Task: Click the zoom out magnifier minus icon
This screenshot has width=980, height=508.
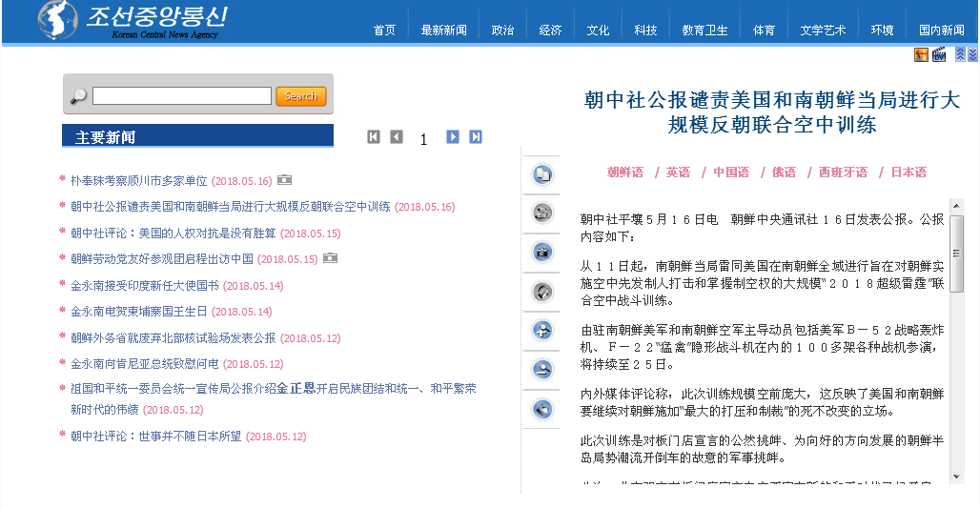Action: tap(541, 369)
